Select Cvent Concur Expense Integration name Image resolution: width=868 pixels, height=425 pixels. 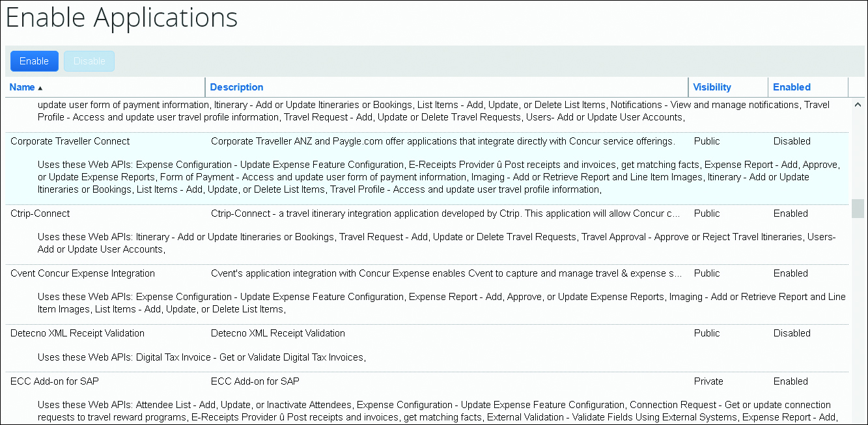[x=83, y=273]
